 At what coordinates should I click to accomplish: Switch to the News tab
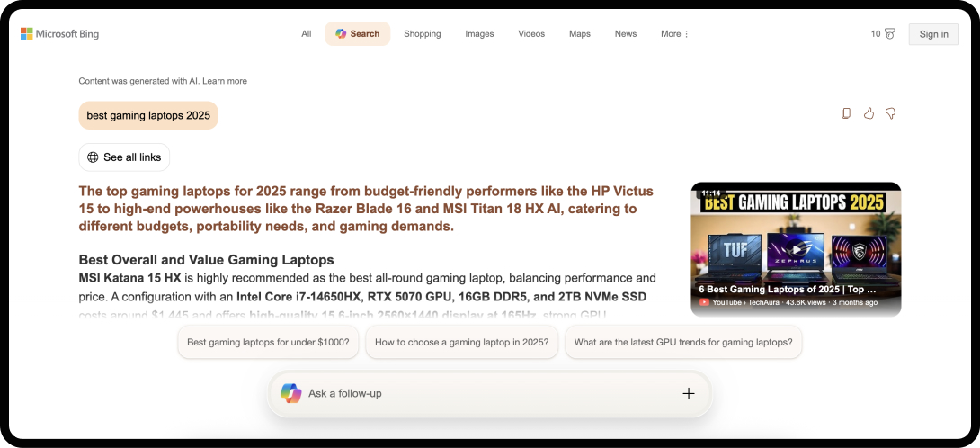(x=626, y=34)
